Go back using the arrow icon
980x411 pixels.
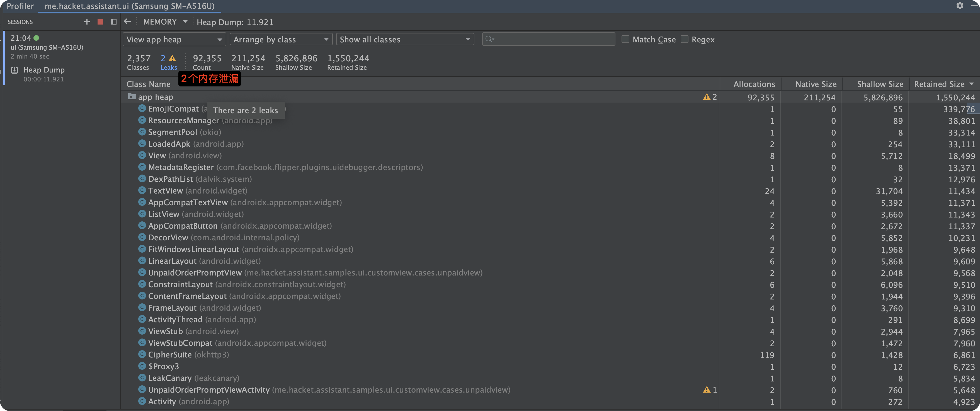pos(127,22)
